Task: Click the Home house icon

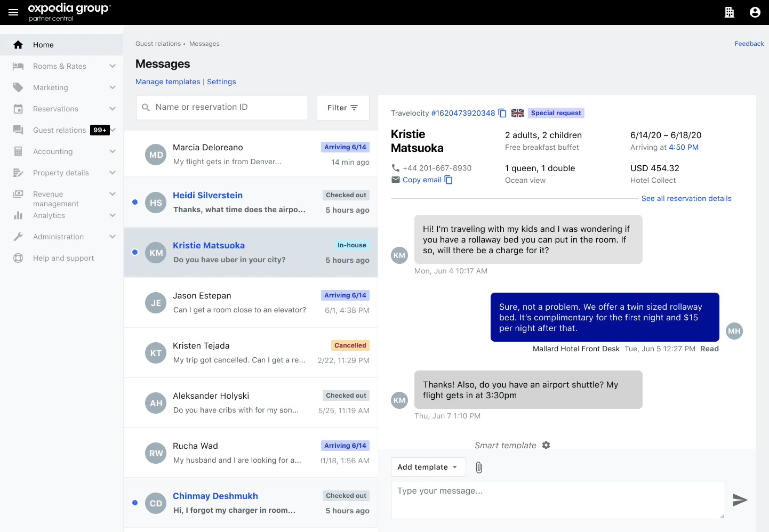Action: tap(18, 45)
